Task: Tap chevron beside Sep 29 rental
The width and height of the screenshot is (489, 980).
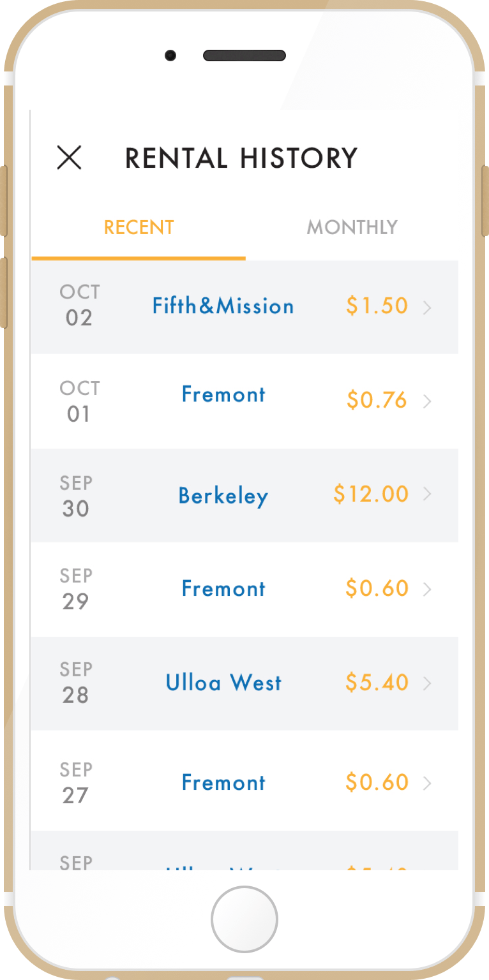Action: (x=428, y=589)
